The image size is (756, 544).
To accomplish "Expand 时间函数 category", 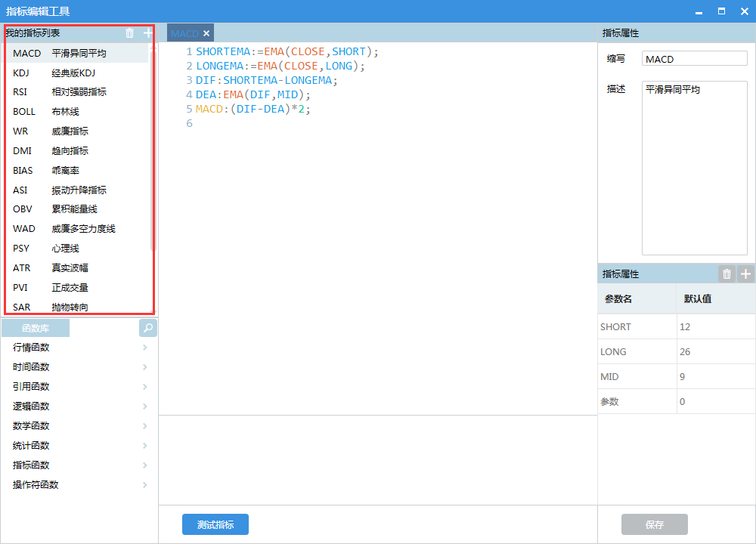I will pos(79,367).
